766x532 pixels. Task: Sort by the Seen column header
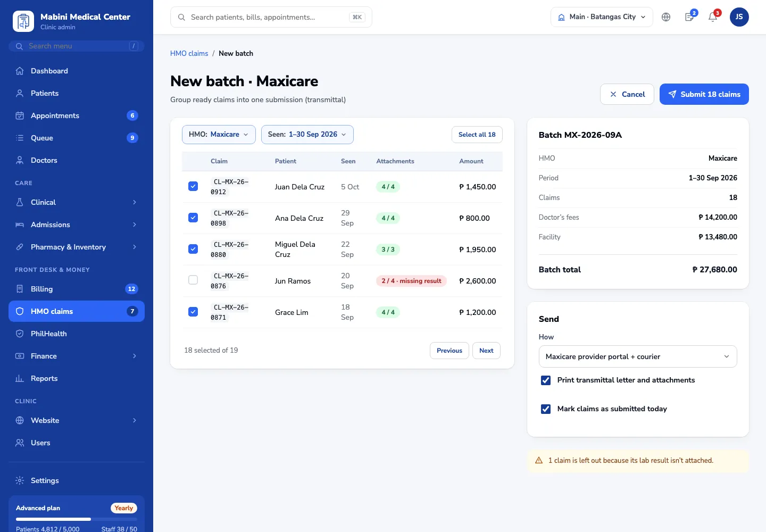(348, 161)
